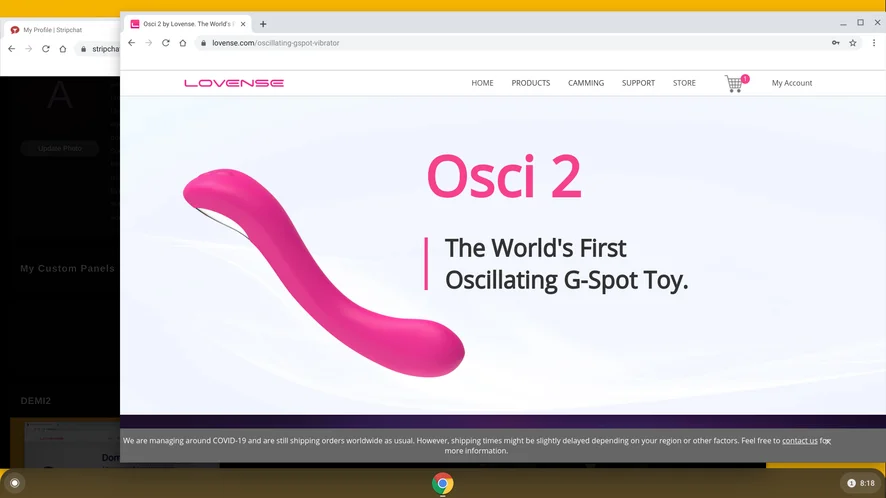Go back in the Lovense window
The image size is (886, 498).
click(x=132, y=43)
